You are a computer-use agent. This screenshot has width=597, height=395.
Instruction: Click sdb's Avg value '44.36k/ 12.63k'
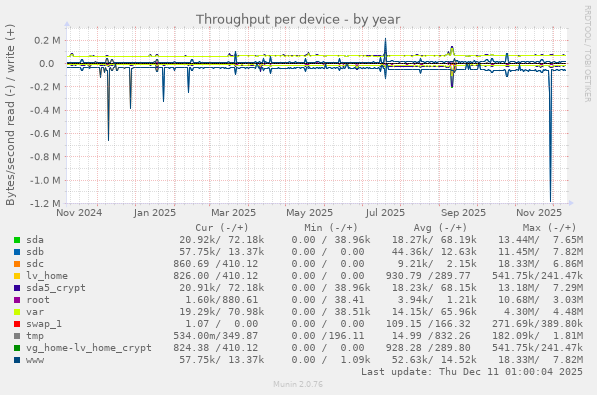pyautogui.click(x=434, y=252)
